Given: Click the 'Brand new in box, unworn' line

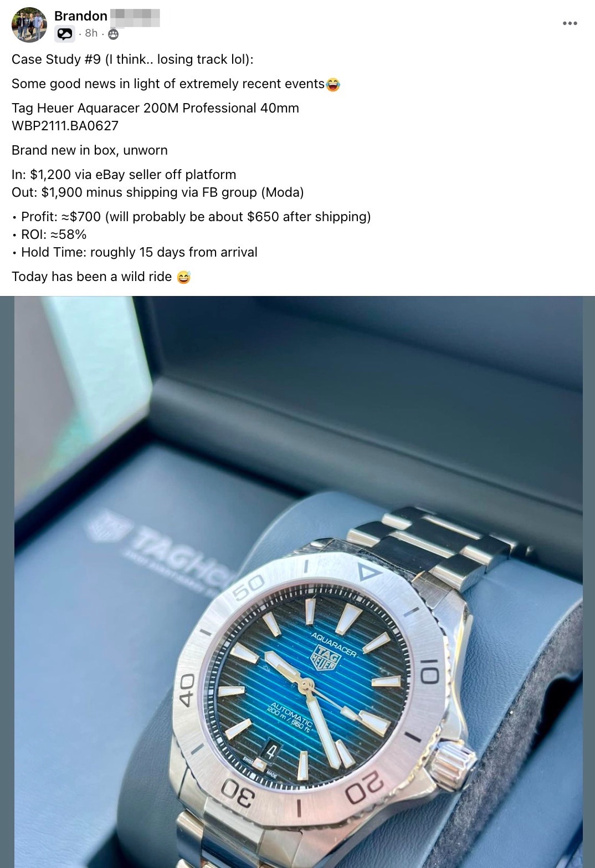Looking at the screenshot, I should (89, 150).
